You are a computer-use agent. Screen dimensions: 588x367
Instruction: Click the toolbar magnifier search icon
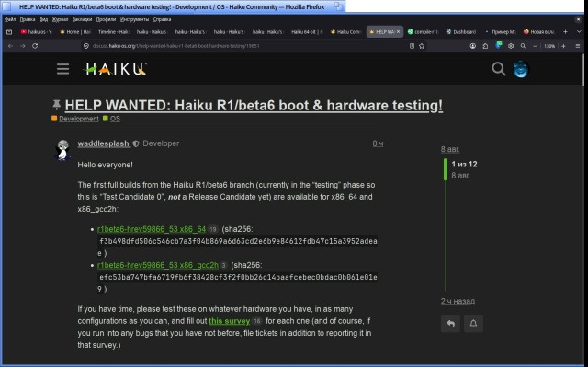coord(523,46)
